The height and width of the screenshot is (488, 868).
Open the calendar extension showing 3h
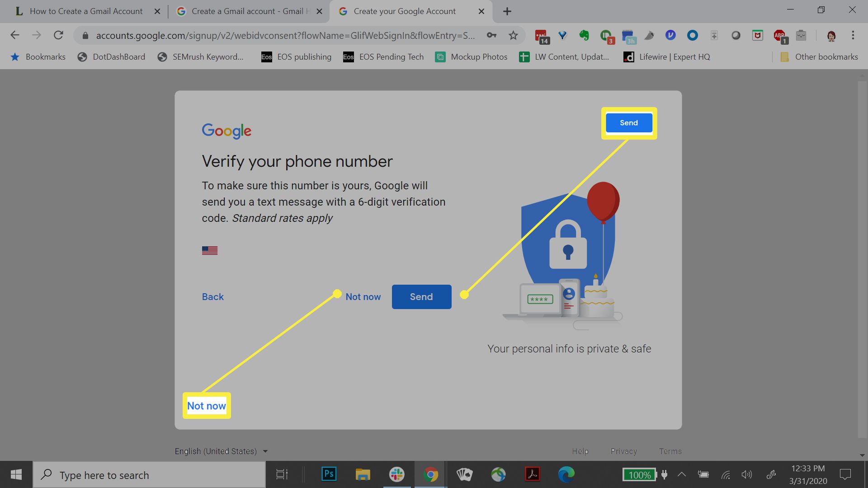(628, 36)
